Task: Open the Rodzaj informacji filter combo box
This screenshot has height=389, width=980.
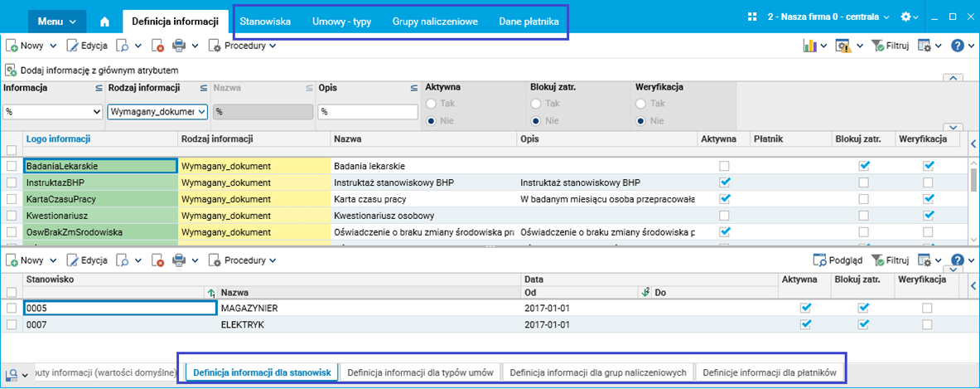Action: [x=157, y=112]
